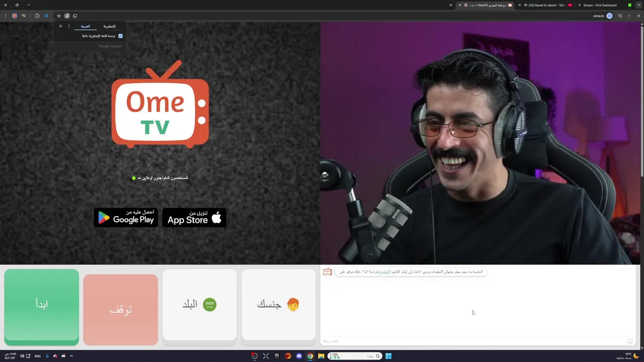644x362 pixels.
Task: Close the OmeTV browser tab
Action: 459,5
